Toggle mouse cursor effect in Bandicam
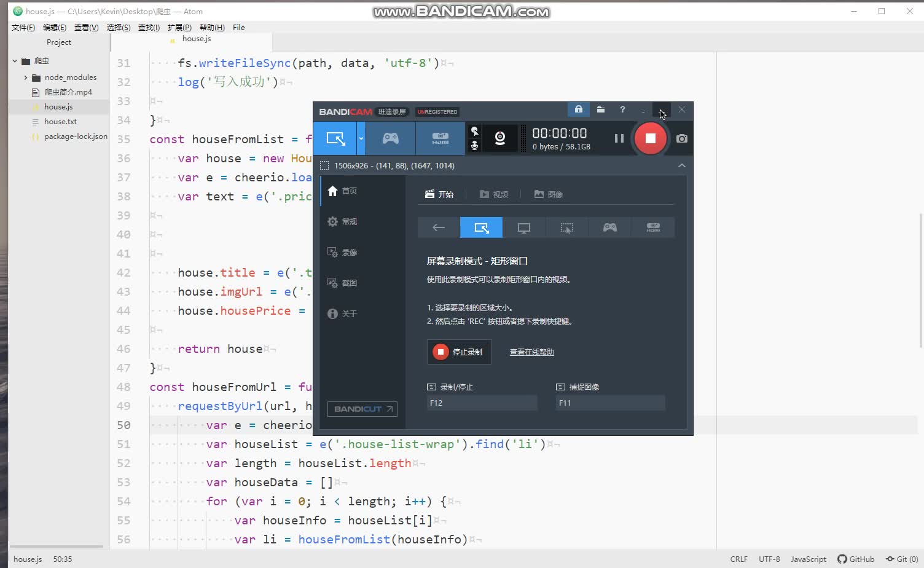Viewport: 924px width, 568px height. (474, 131)
